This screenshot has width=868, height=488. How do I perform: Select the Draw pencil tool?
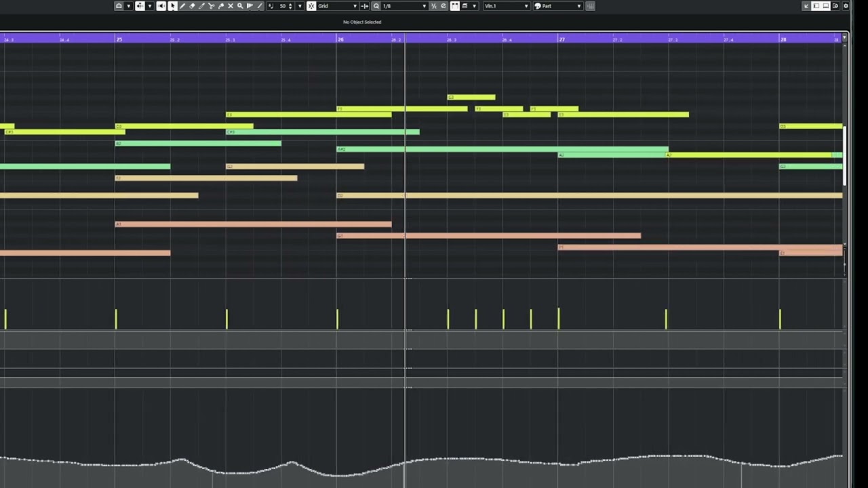click(182, 5)
